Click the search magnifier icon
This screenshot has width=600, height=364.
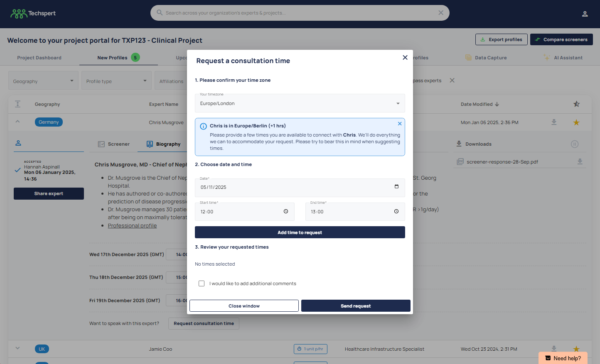[160, 13]
